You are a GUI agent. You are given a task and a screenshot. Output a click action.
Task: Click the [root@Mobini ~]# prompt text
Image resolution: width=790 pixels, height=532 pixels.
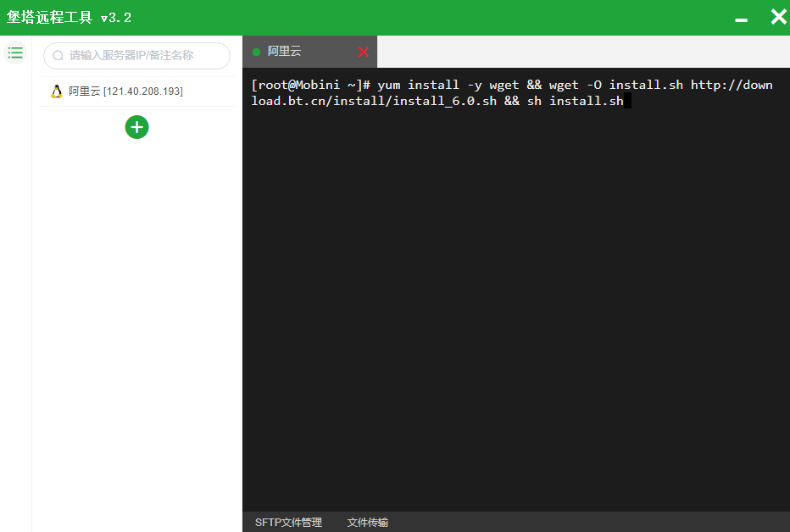(311, 85)
